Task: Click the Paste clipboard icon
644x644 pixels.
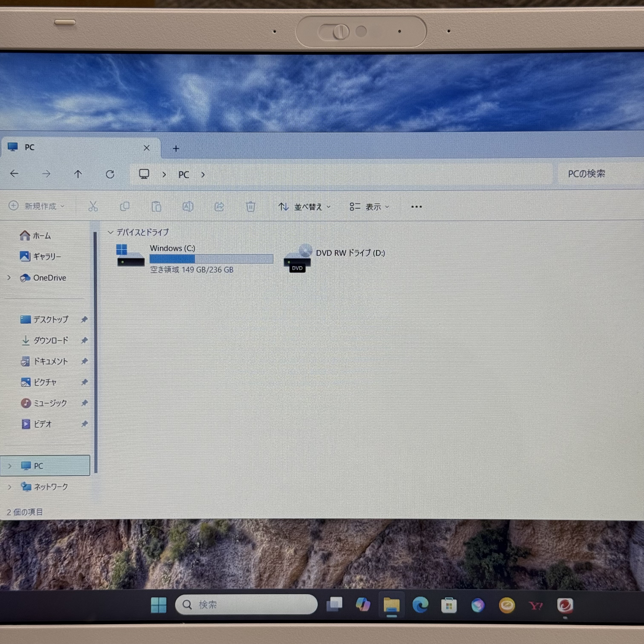Action: point(156,207)
